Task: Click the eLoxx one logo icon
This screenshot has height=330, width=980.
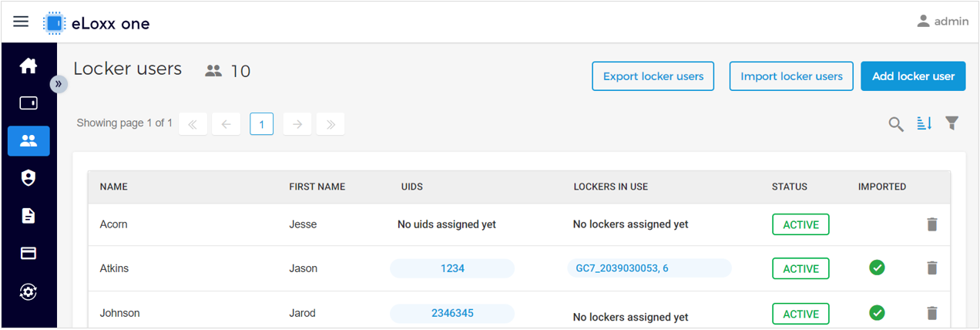Action: (x=54, y=23)
